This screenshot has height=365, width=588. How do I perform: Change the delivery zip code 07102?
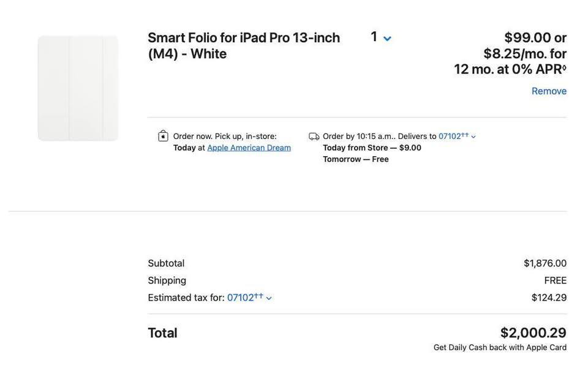(x=450, y=136)
